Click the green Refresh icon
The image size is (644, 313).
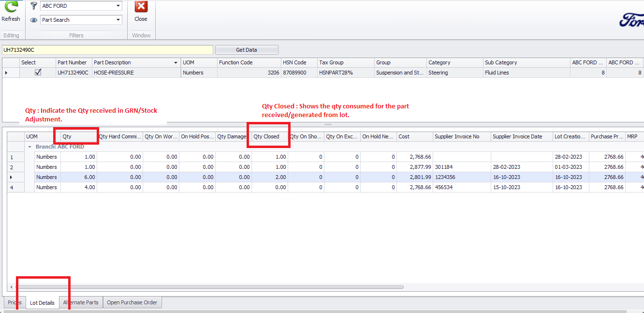click(11, 6)
